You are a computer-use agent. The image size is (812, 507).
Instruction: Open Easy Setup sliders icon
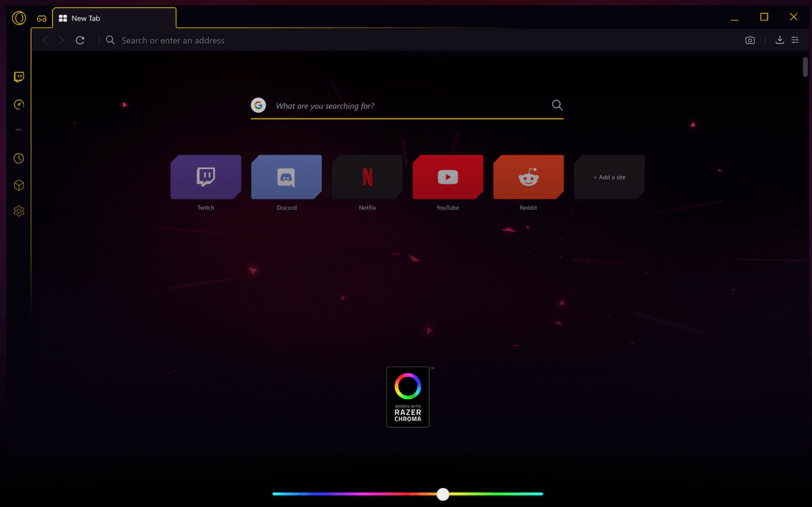[x=795, y=41]
